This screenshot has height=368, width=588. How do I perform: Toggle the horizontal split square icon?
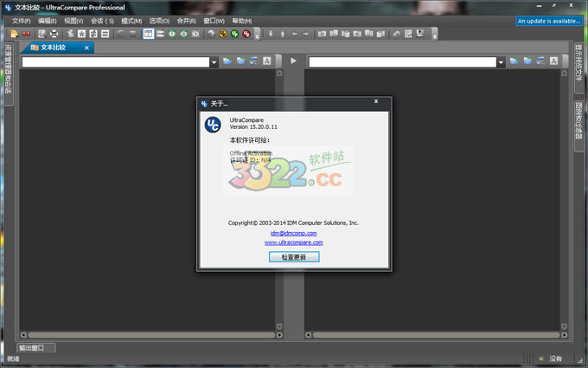click(x=105, y=34)
